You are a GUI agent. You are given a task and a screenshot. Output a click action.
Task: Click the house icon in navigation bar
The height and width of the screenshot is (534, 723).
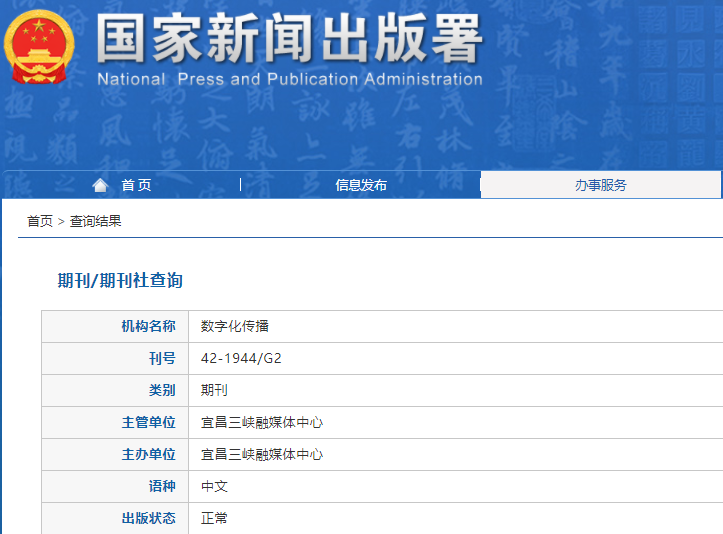(x=100, y=185)
